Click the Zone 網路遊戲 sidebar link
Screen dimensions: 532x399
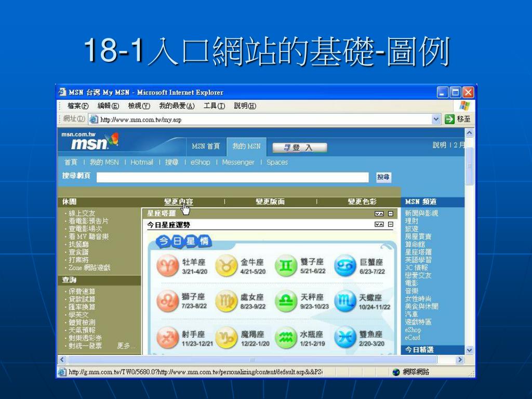coord(89,268)
